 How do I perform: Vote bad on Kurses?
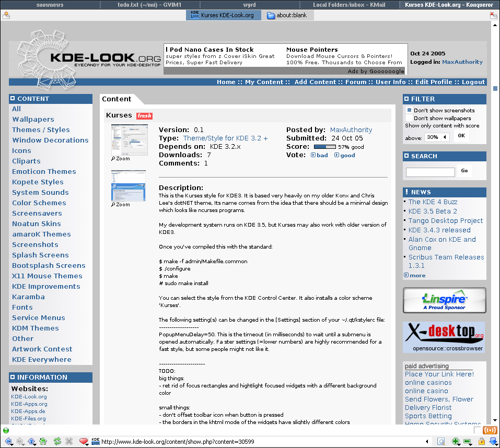click(320, 155)
